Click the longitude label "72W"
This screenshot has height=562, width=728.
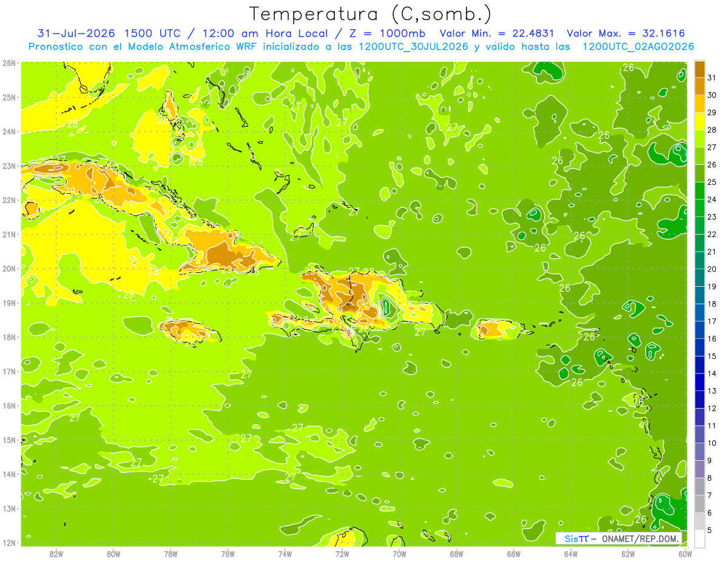click(x=342, y=554)
